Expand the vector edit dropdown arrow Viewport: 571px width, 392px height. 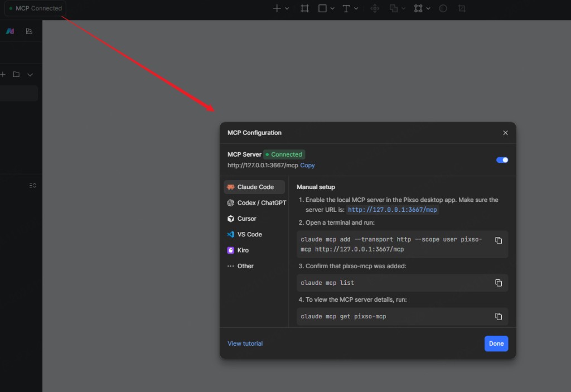pyautogui.click(x=428, y=8)
